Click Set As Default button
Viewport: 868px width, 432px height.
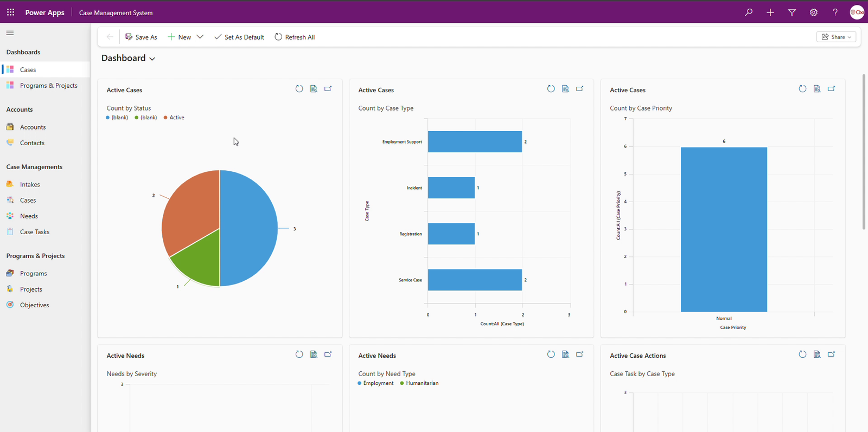click(239, 37)
